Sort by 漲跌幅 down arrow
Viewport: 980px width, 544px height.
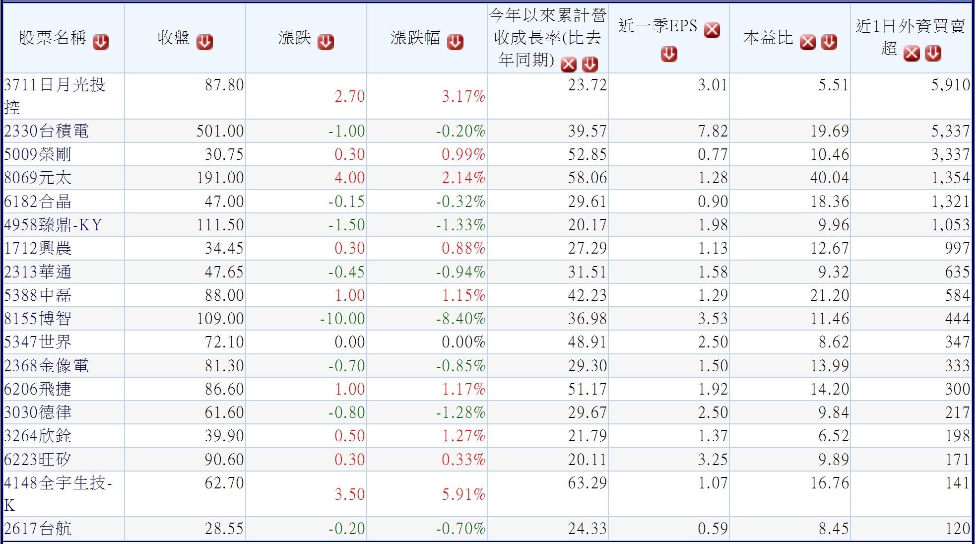point(455,42)
